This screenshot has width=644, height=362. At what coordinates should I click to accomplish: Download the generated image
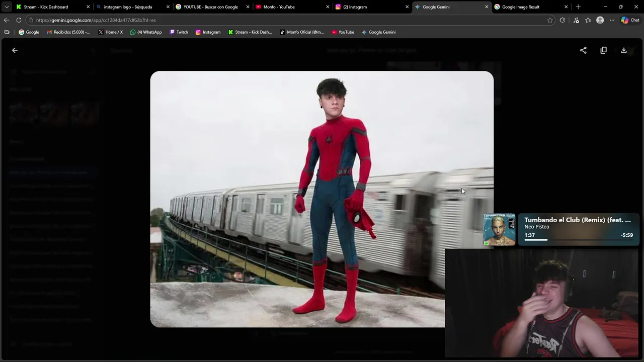click(623, 50)
